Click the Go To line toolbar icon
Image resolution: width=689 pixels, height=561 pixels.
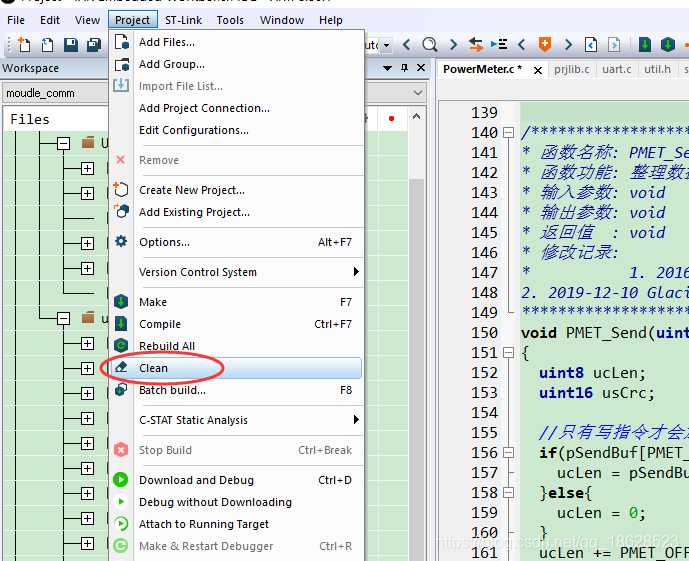(x=499, y=44)
